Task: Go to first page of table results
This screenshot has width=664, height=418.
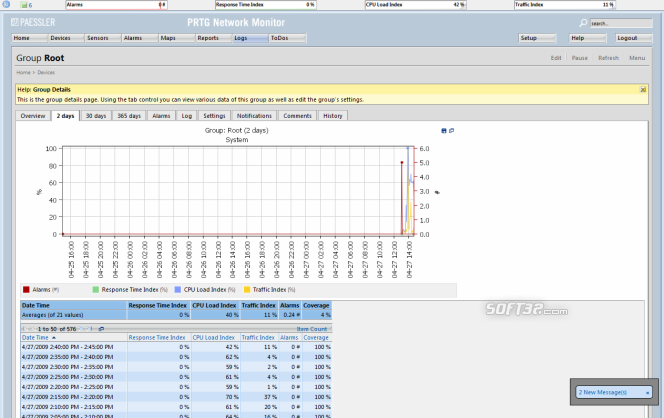Action: pos(25,329)
